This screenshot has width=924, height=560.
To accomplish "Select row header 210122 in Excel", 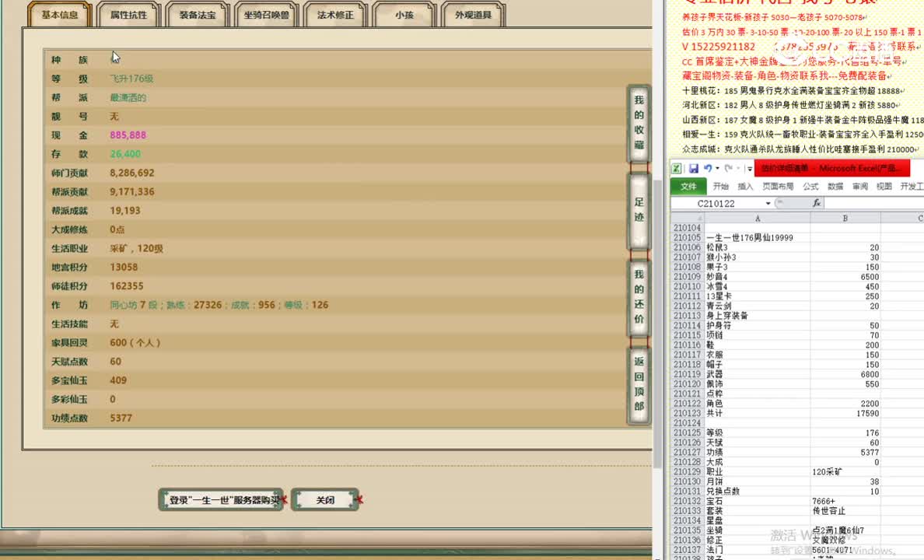I will click(687, 403).
